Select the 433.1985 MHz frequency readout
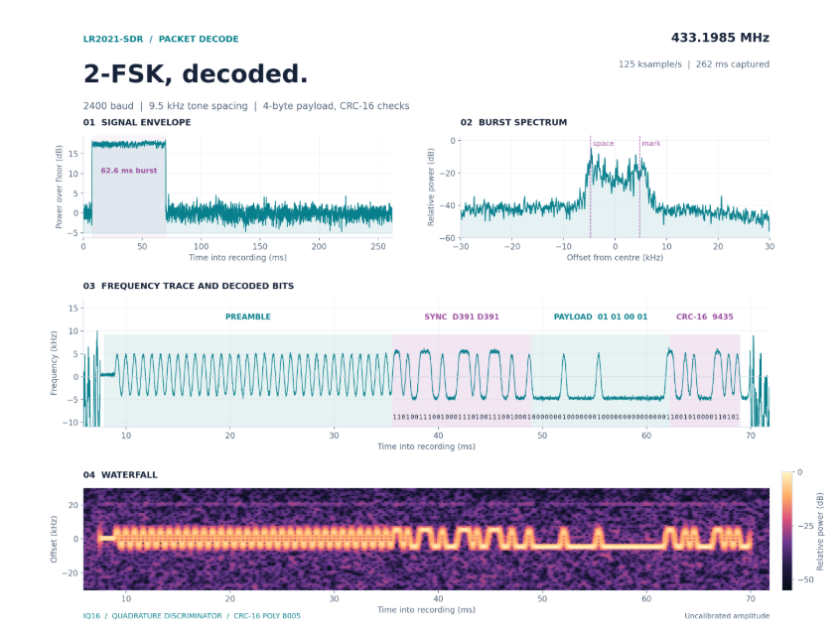 720,38
